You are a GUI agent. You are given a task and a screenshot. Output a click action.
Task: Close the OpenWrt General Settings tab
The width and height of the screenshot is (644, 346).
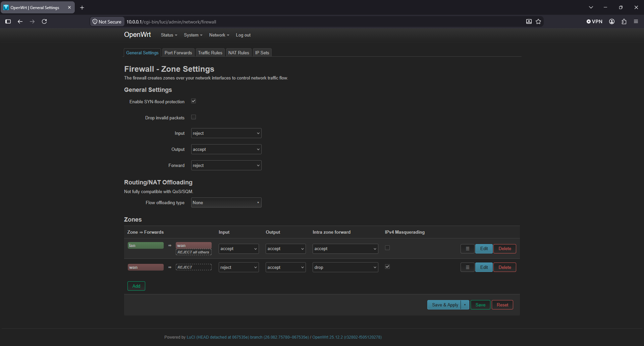click(x=69, y=7)
